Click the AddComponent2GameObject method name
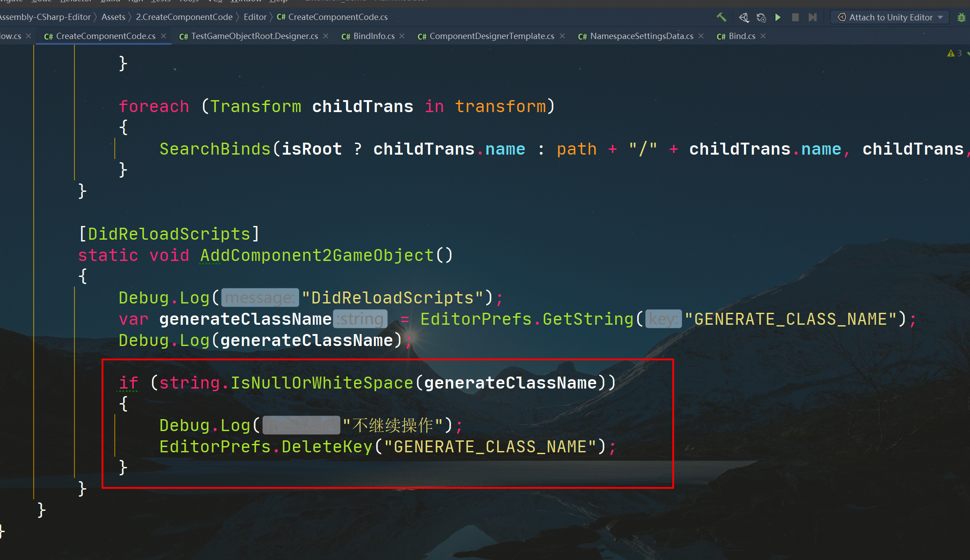Image resolution: width=970 pixels, height=560 pixels. (317, 255)
